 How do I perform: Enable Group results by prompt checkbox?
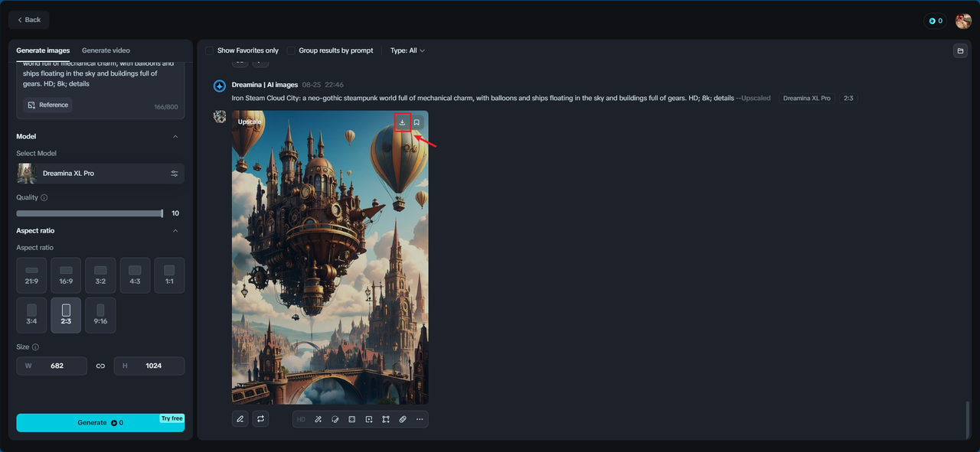[291, 50]
